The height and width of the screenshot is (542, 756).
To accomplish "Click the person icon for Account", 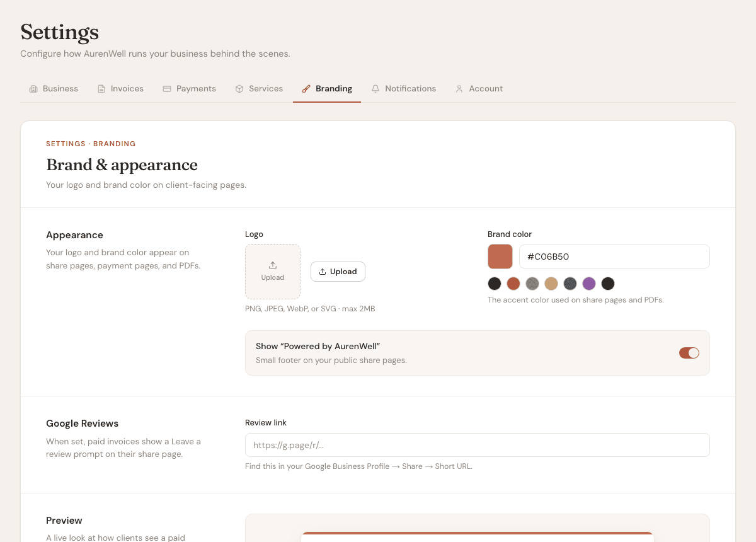I will pos(459,89).
